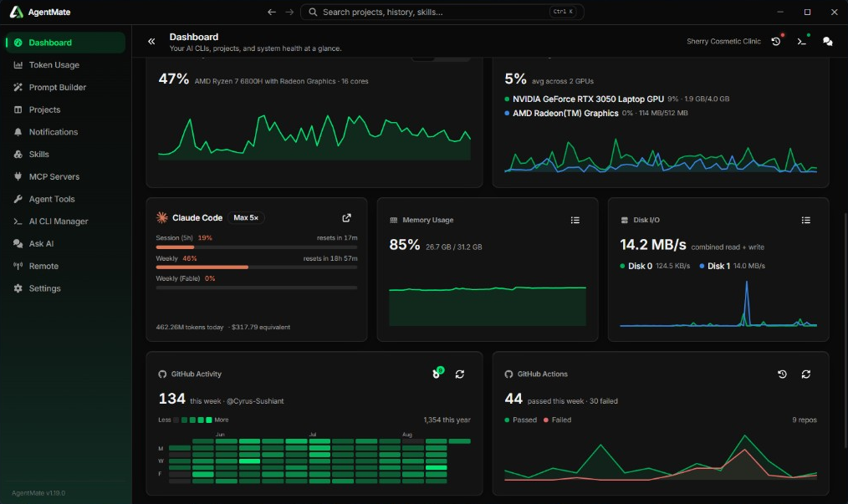
Task: Select Skills in the sidebar
Action: click(x=65, y=154)
